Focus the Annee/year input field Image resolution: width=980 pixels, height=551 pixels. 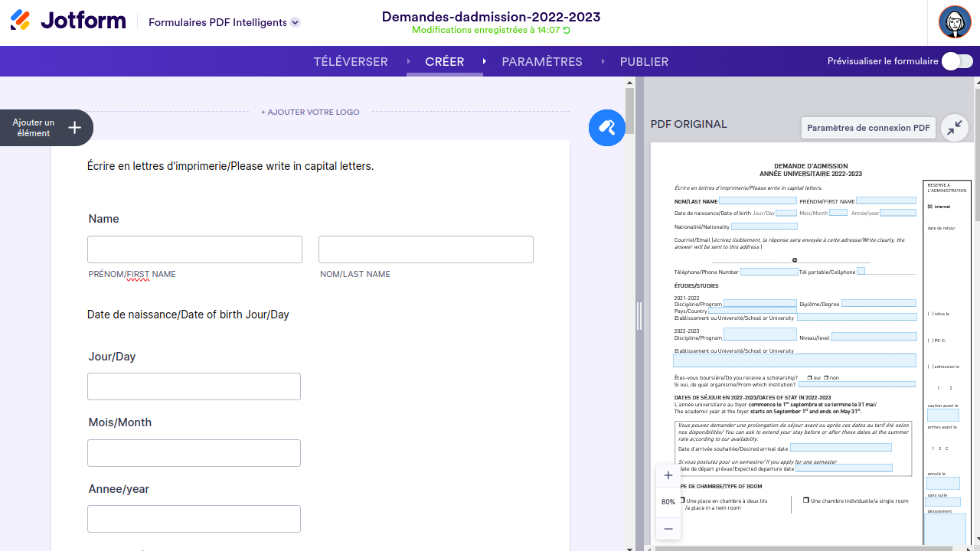coord(194,519)
